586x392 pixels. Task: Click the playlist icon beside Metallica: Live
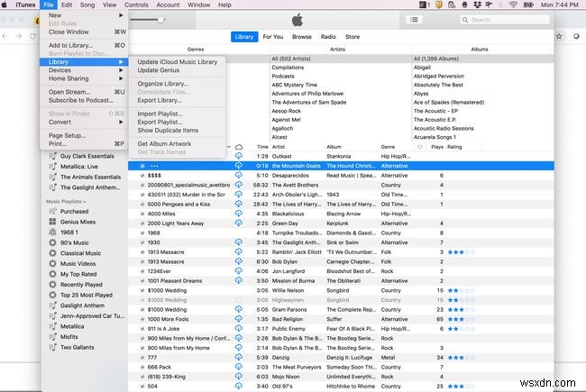pyautogui.click(x=52, y=167)
